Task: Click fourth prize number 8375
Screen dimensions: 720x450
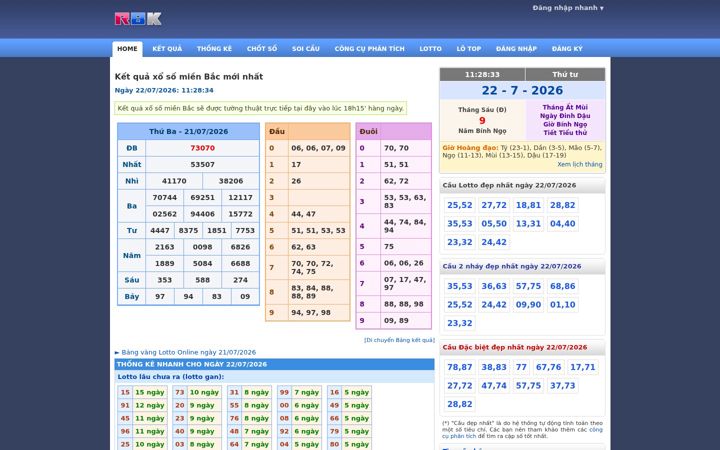Action: (188, 231)
